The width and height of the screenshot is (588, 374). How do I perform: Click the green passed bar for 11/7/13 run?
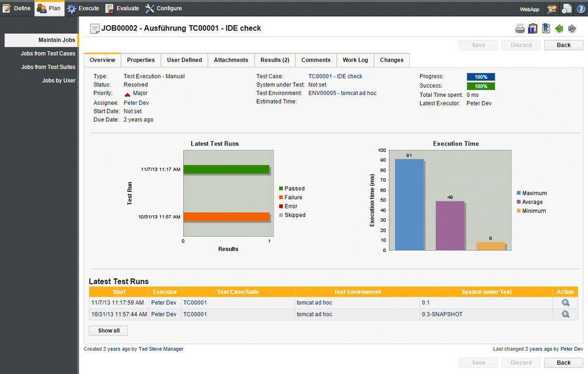[227, 170]
